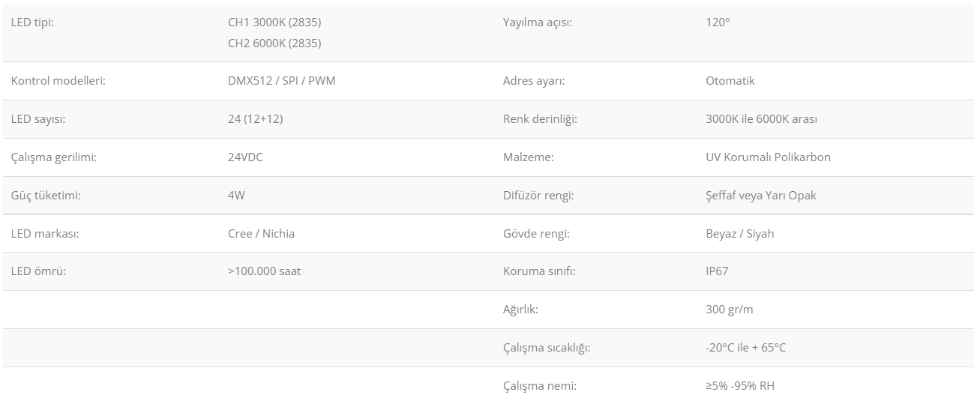Click the "Otomatik" address setting value

[x=730, y=81]
